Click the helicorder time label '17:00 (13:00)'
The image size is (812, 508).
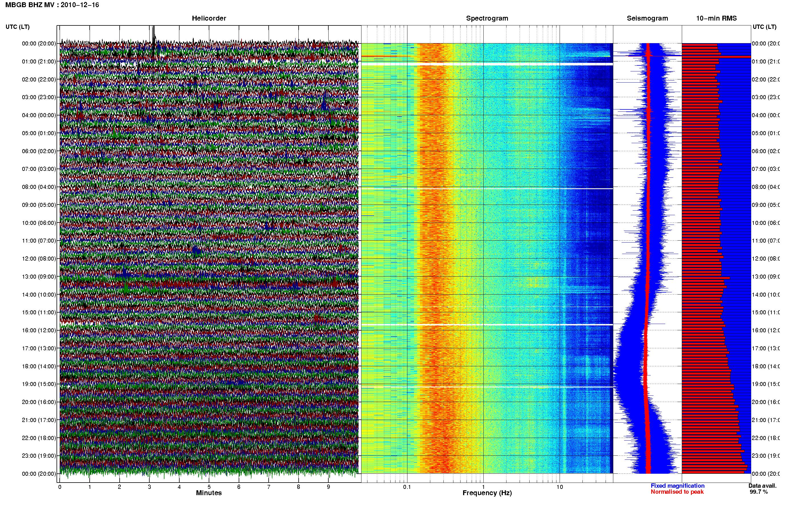[39, 348]
